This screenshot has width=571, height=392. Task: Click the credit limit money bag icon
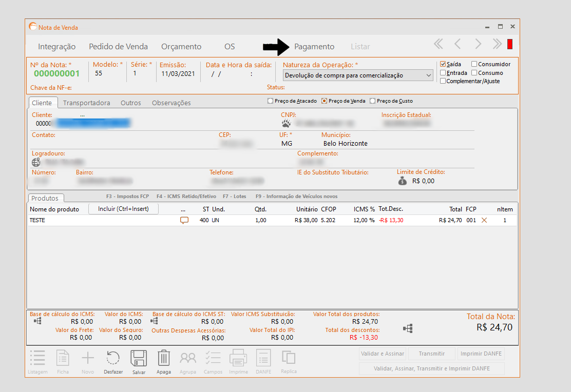[403, 181]
